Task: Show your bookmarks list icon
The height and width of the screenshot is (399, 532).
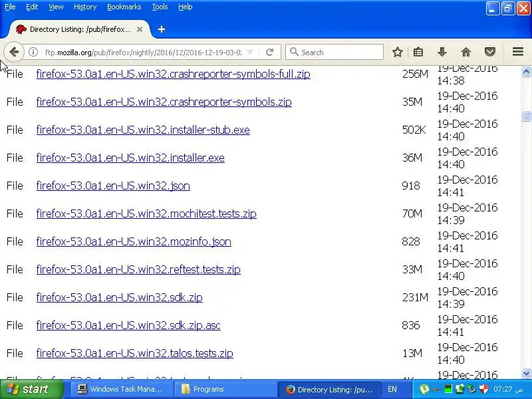Action: pos(418,53)
